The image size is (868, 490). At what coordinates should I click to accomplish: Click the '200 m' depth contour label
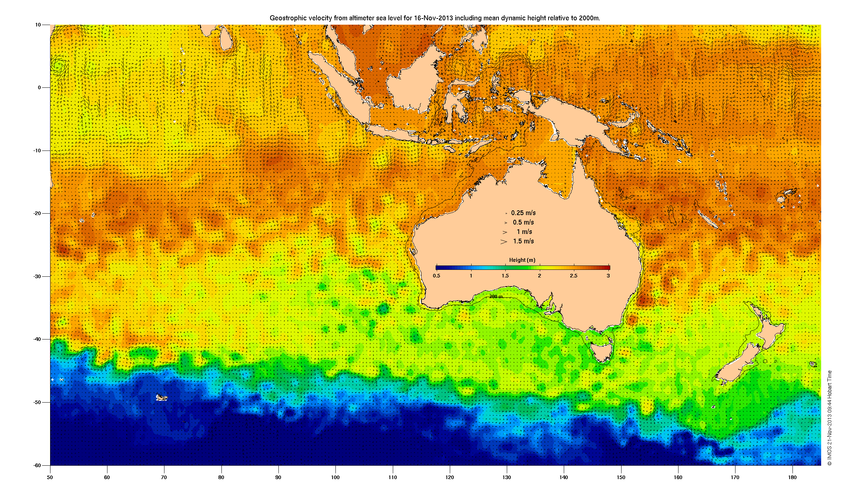click(496, 297)
